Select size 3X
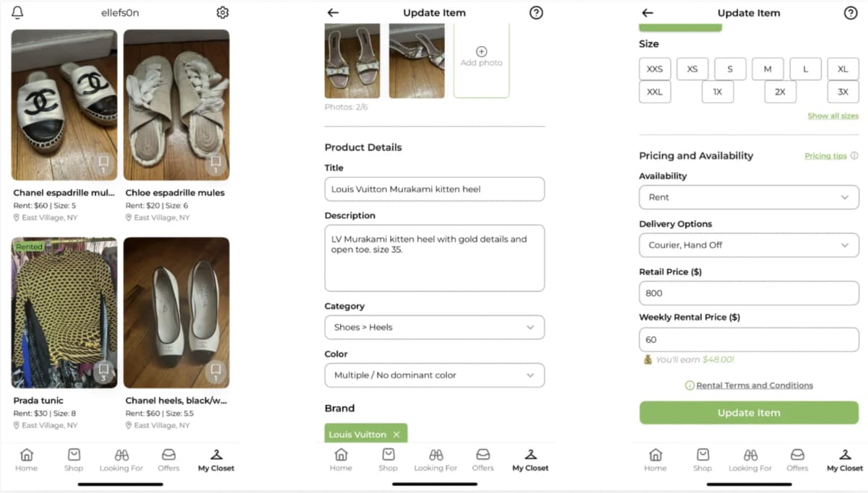The image size is (868, 493). tap(843, 92)
